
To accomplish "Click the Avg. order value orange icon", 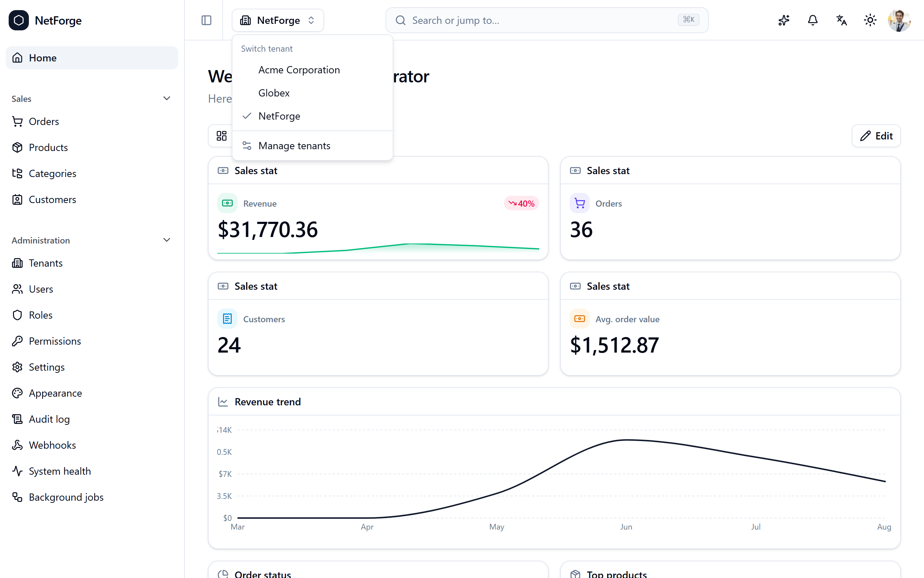I will coord(580,318).
